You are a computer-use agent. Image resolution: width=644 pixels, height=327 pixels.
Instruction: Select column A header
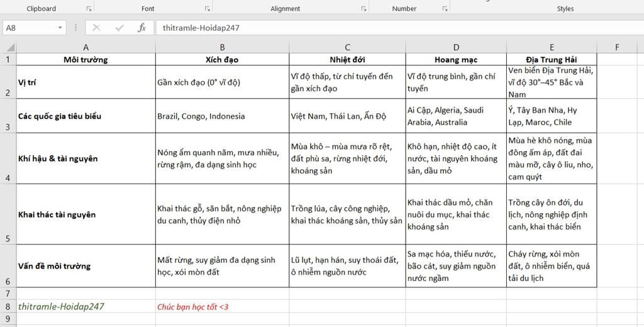coord(86,47)
